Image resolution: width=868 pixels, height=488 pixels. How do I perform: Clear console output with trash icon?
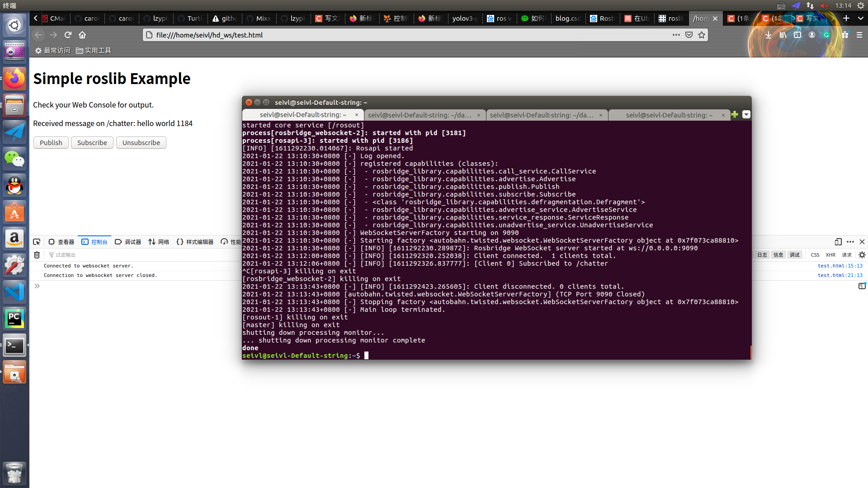tap(37, 255)
